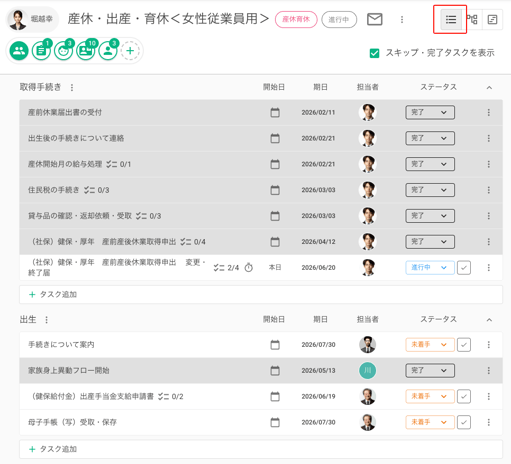
Task: Open the mail envelope icon
Action: (x=375, y=19)
